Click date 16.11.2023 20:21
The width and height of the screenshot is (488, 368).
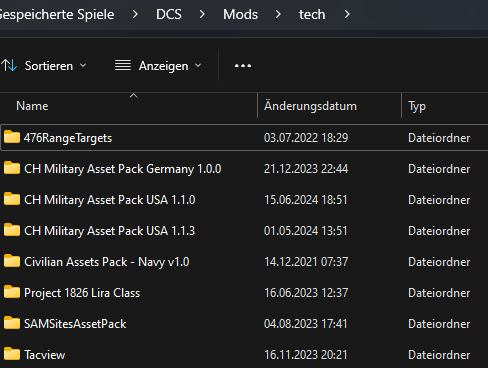click(x=306, y=355)
